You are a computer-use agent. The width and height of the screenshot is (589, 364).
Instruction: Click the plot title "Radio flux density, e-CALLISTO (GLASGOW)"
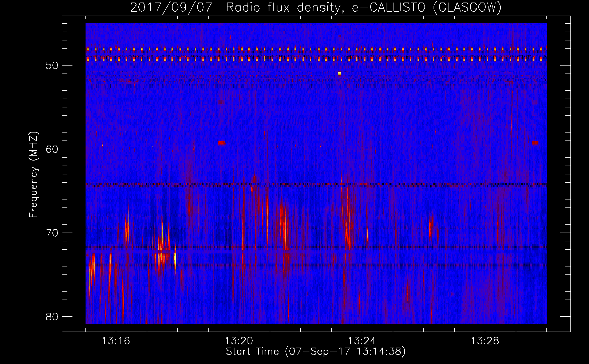pos(363,7)
